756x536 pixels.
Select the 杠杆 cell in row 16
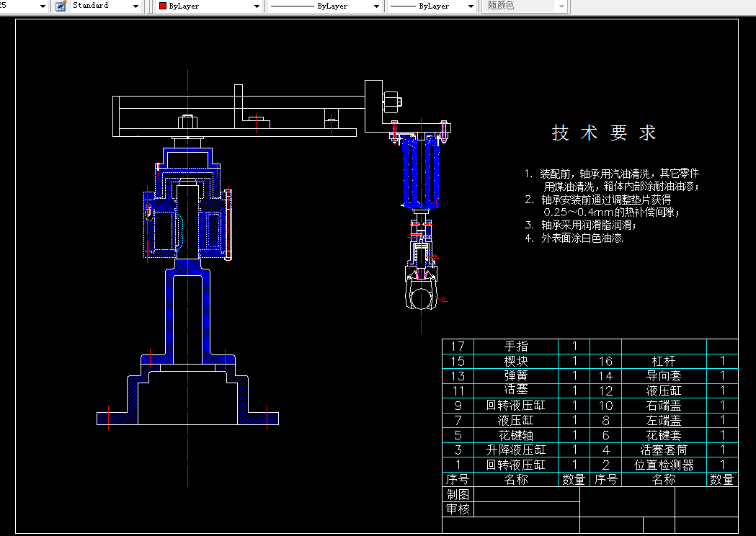[x=664, y=361]
